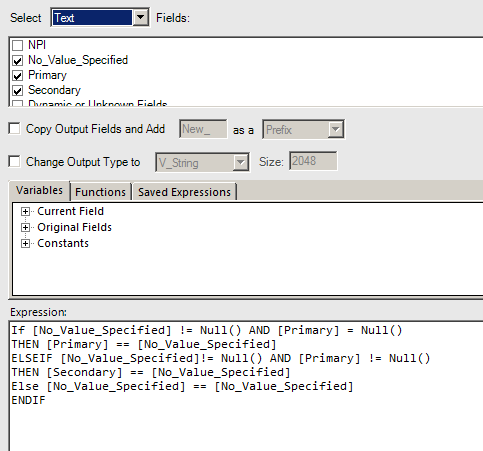Open the V_String output type dropdown
The height and width of the screenshot is (451, 483).
click(202, 162)
